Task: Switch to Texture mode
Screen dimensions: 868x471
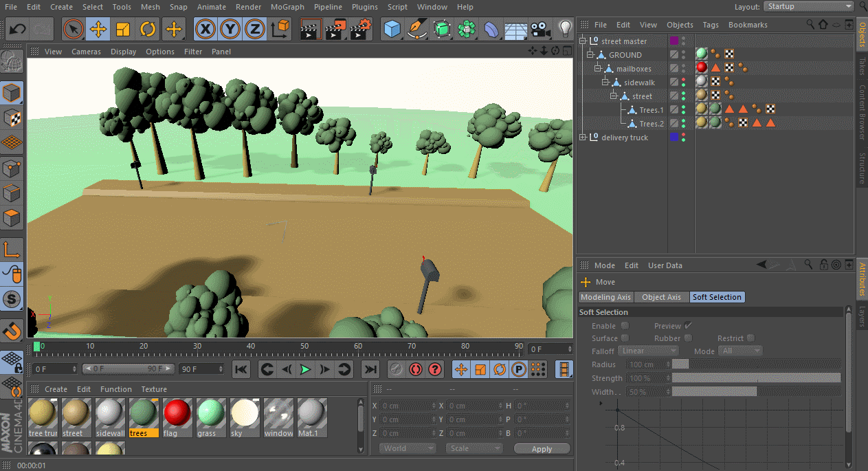Action: point(13,118)
